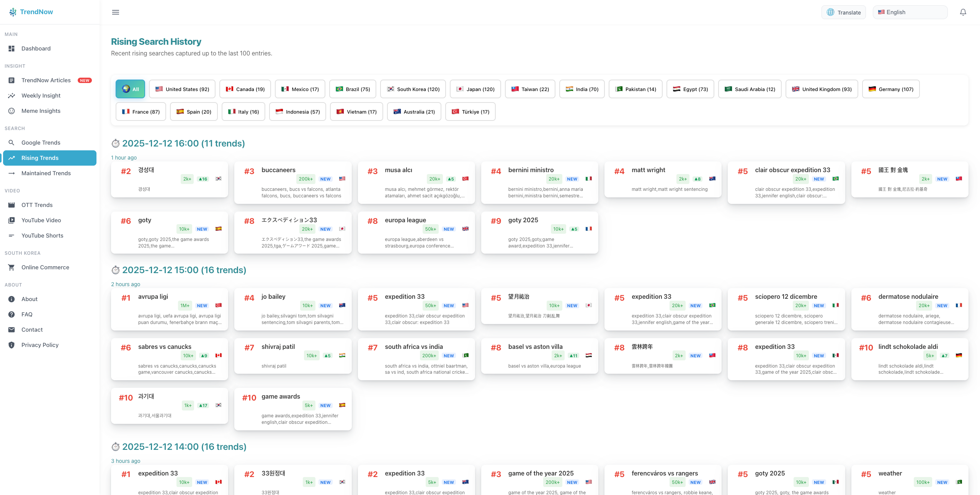This screenshot has height=495, width=980.
Task: Click the Meme Insights smiley icon
Action: point(11,111)
